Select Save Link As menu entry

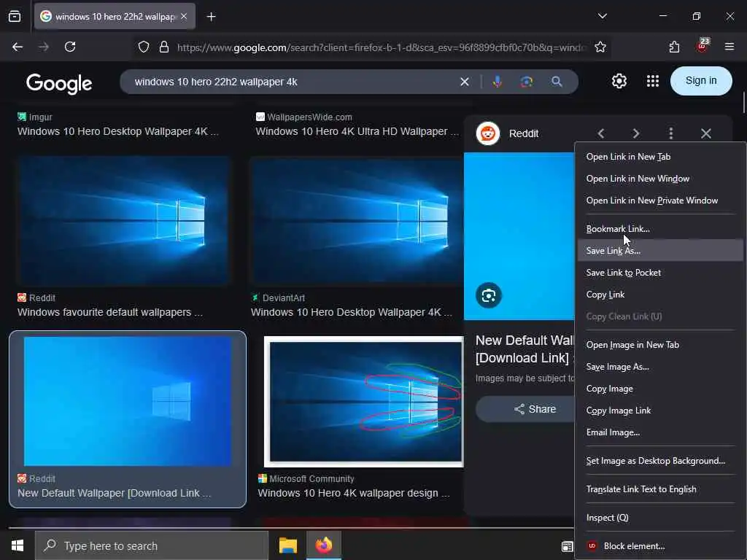tap(659, 251)
